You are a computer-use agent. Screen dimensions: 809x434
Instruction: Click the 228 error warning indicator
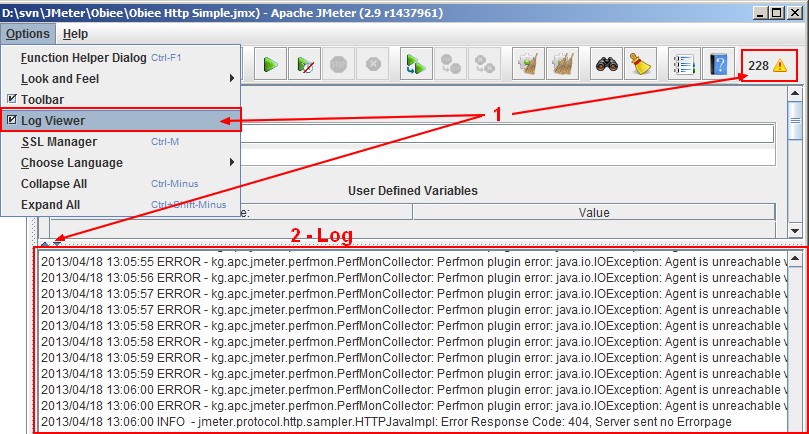(767, 65)
